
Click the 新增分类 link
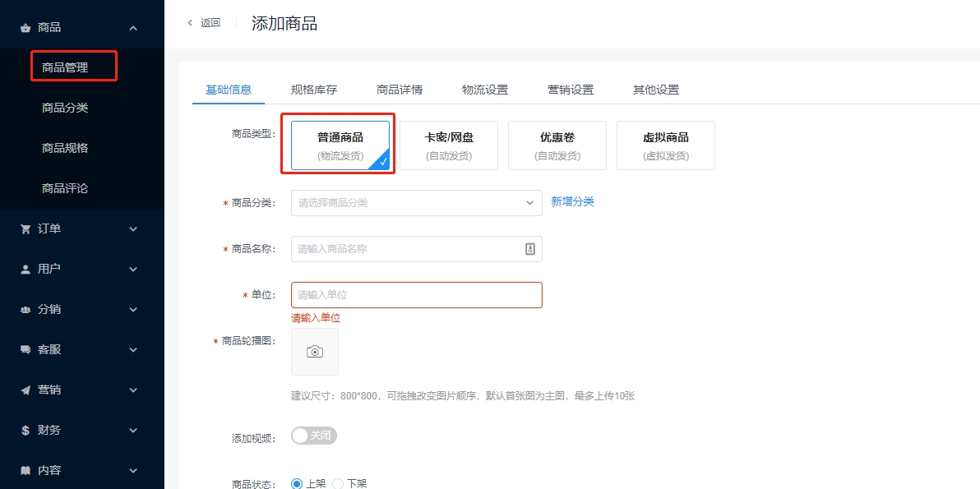point(572,202)
